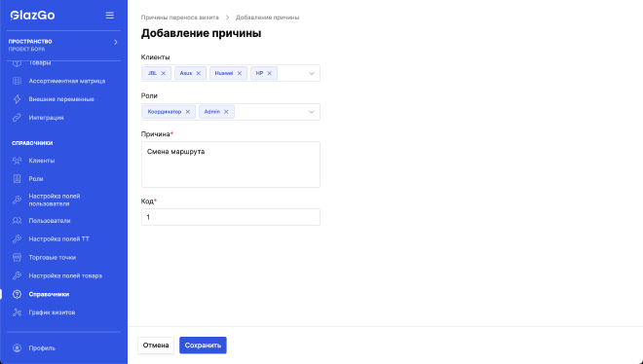Image resolution: width=643 pixels, height=364 pixels.
Task: Remove the Координатор role tag
Action: pyautogui.click(x=188, y=112)
